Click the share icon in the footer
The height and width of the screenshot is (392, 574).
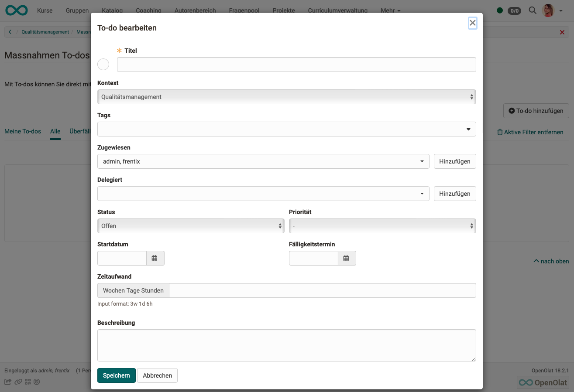[7, 382]
